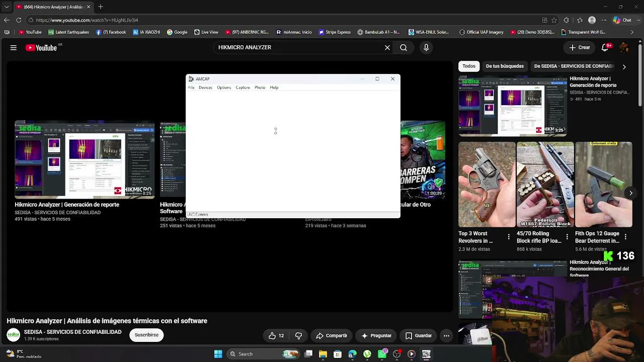The width and height of the screenshot is (644, 362).
Task: Open the AMCAP File menu
Action: (x=191, y=87)
